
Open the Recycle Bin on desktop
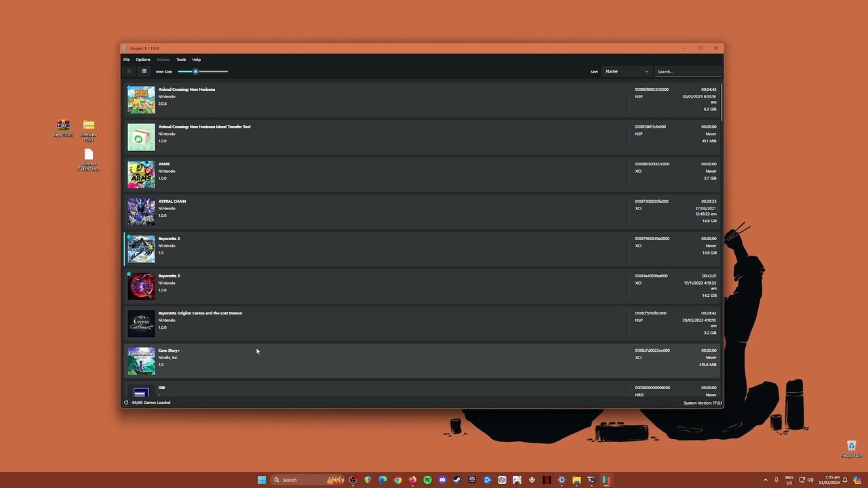point(851,449)
